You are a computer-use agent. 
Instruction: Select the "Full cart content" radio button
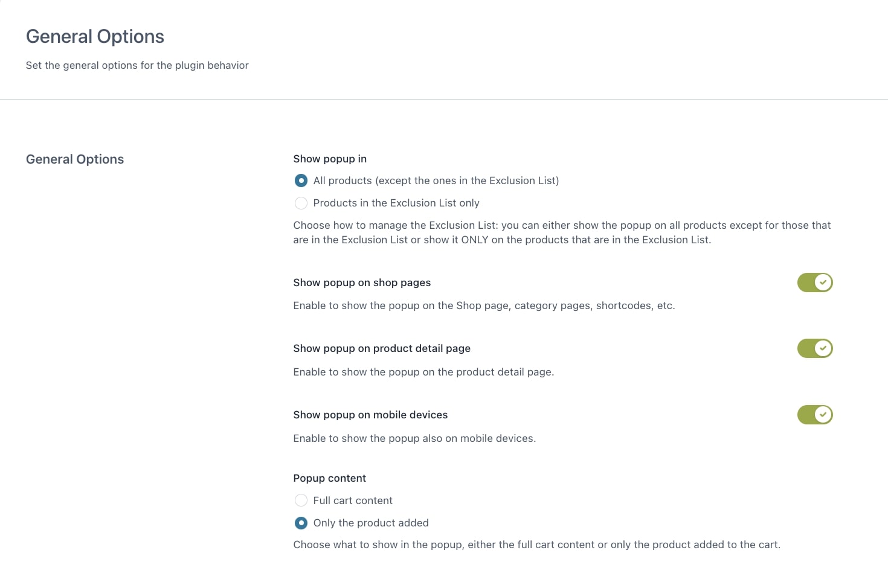pos(301,500)
